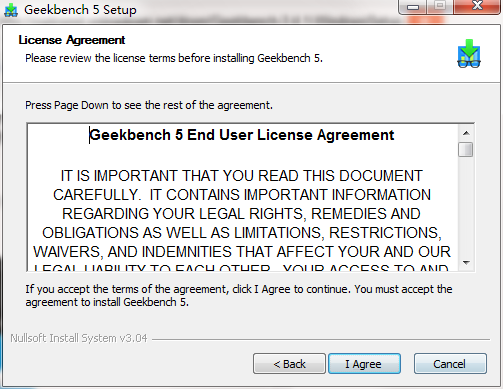Click the Please review the license terms subtitle
Image resolution: width=503 pixels, height=389 pixels.
pyautogui.click(x=174, y=58)
